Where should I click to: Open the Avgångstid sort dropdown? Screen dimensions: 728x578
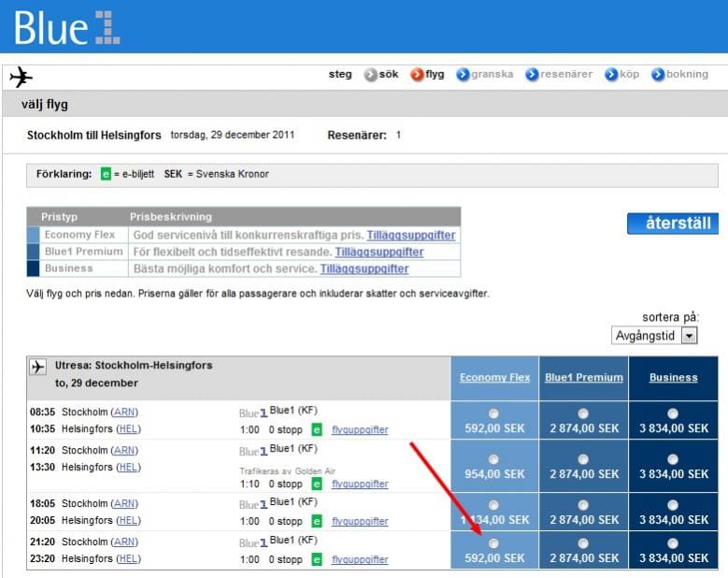[689, 335]
